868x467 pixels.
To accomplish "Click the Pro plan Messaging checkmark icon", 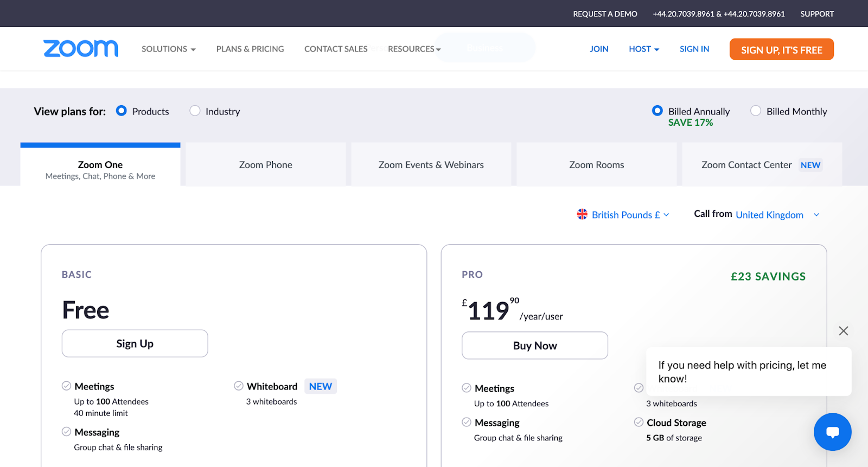I will (467, 422).
